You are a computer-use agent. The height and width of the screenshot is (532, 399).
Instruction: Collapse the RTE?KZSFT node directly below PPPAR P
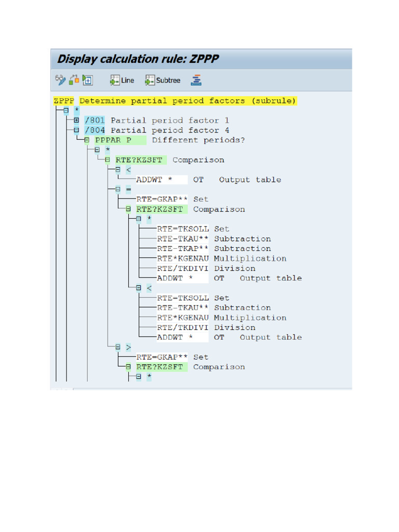click(108, 159)
